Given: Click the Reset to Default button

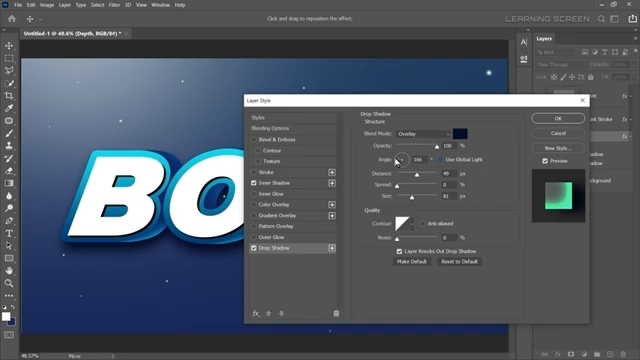Looking at the screenshot, I should pos(460,262).
